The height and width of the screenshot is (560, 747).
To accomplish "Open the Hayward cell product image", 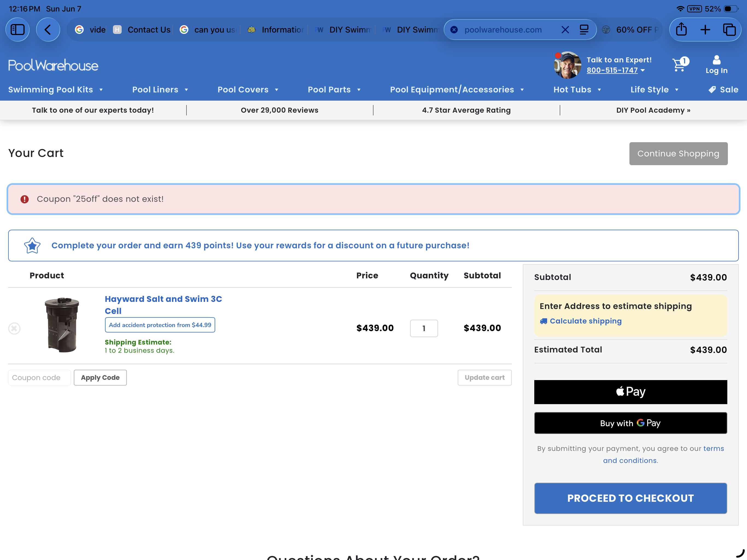I will pyautogui.click(x=62, y=325).
